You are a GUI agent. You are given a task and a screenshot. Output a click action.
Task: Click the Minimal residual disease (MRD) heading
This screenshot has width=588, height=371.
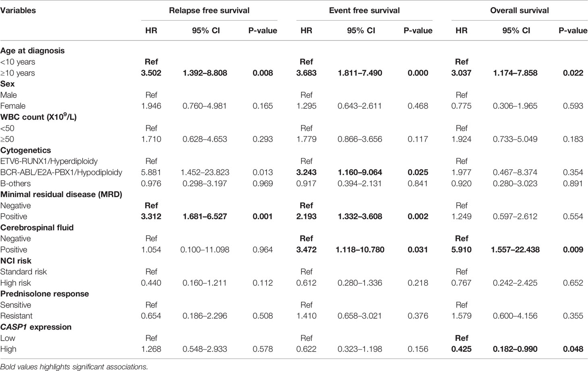61,194
